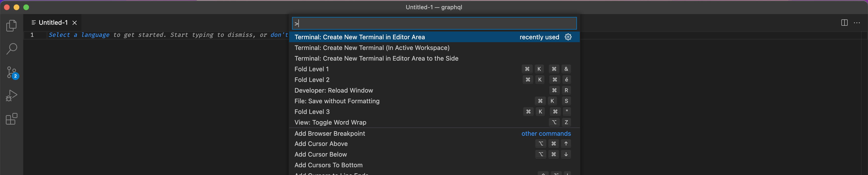
Task: Open the Extensions view icon
Action: [11, 119]
